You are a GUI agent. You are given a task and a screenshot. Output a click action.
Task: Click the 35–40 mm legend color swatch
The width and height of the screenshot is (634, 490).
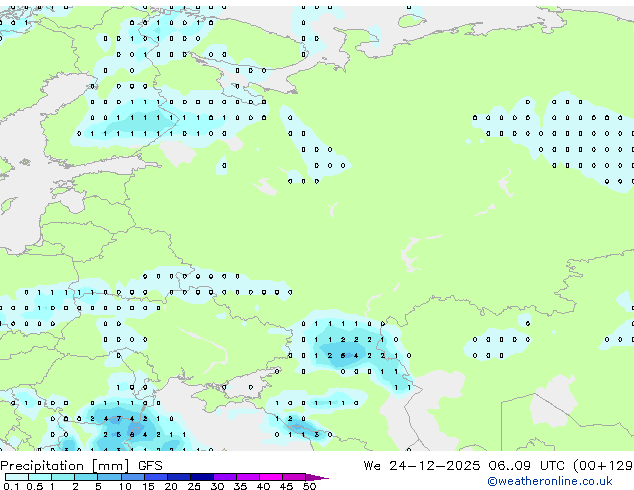(247, 477)
